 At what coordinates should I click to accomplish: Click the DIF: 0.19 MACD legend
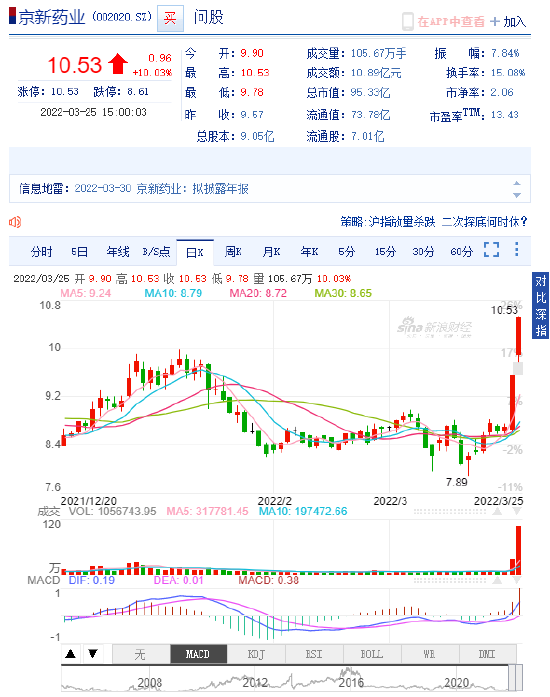point(92,581)
